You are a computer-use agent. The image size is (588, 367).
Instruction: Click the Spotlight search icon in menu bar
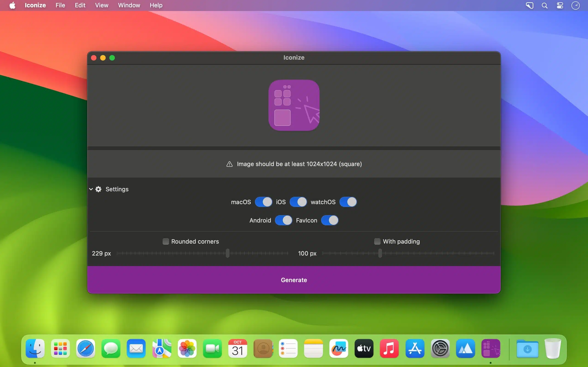tap(545, 5)
